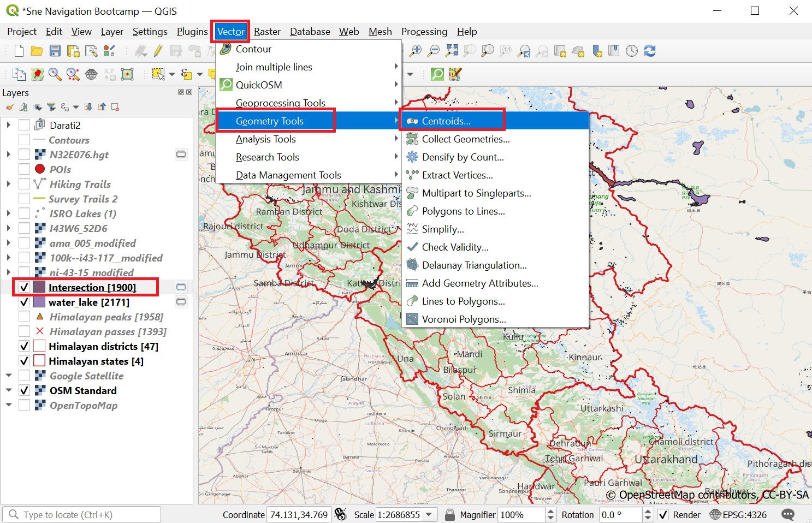Click the lock scale padlock button
Image resolution: width=812 pixels, height=523 pixels.
(x=450, y=514)
